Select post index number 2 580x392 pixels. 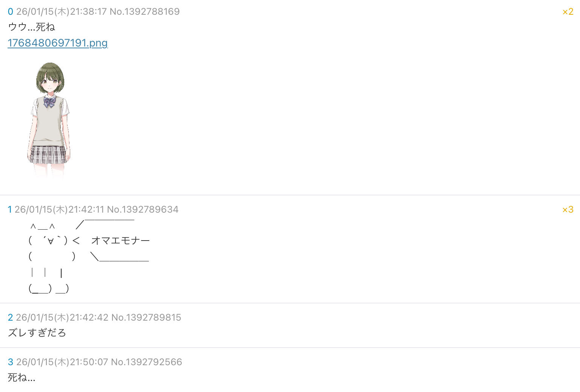pos(10,318)
